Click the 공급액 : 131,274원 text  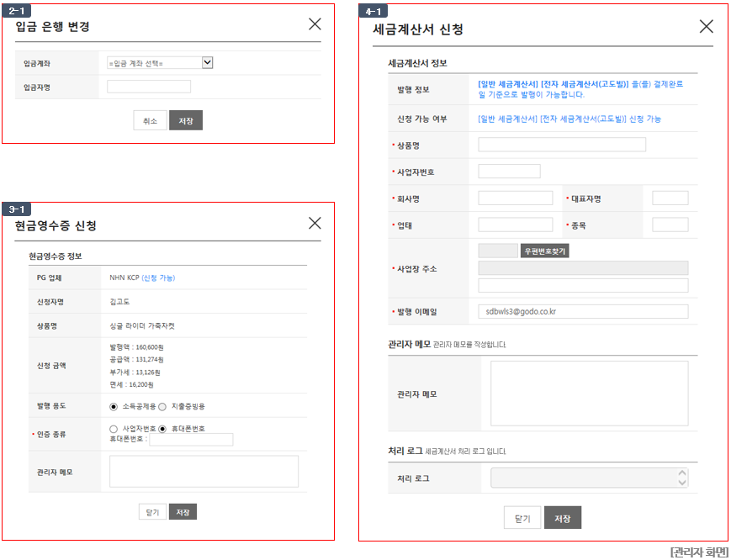coord(136,360)
